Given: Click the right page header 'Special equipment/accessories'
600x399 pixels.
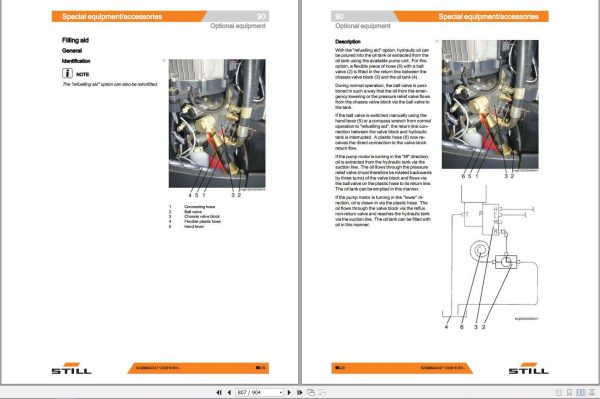Looking at the screenshot, I should [x=488, y=16].
